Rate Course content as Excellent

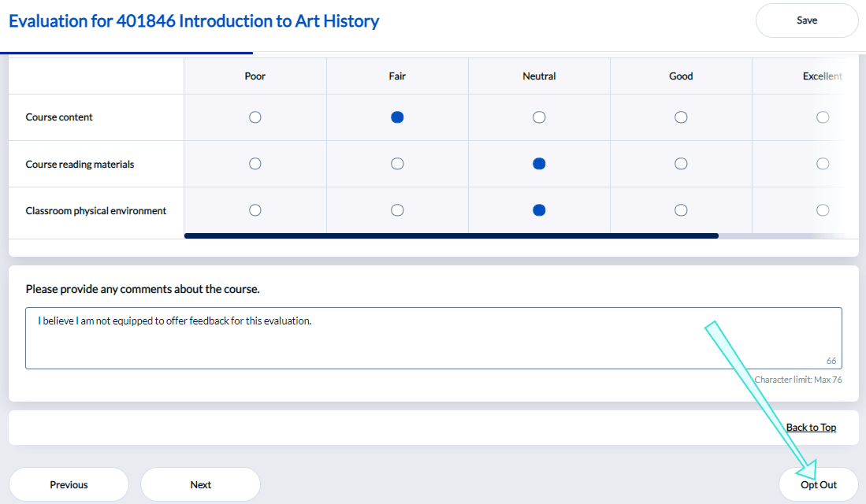pyautogui.click(x=823, y=117)
